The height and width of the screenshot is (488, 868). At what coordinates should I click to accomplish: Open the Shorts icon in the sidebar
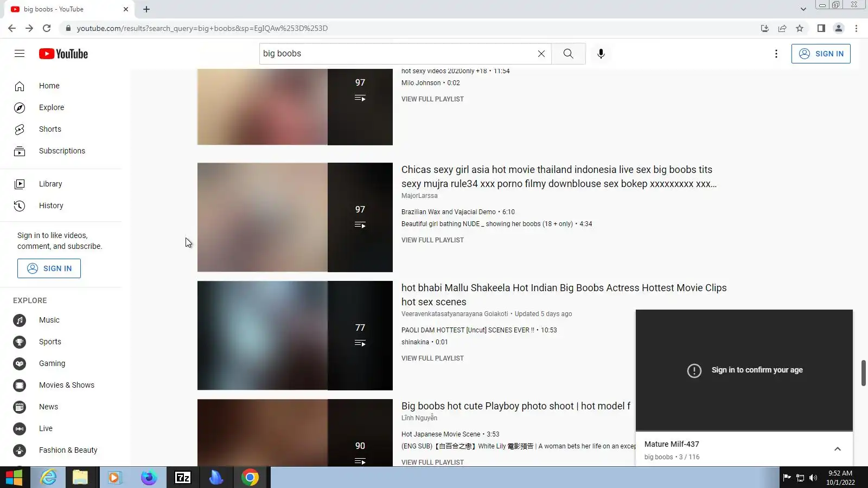pyautogui.click(x=20, y=130)
